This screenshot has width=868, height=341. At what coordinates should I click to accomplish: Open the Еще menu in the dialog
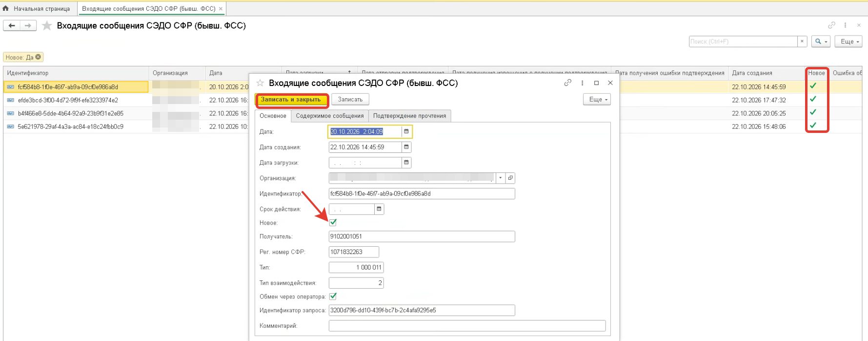[x=597, y=99]
